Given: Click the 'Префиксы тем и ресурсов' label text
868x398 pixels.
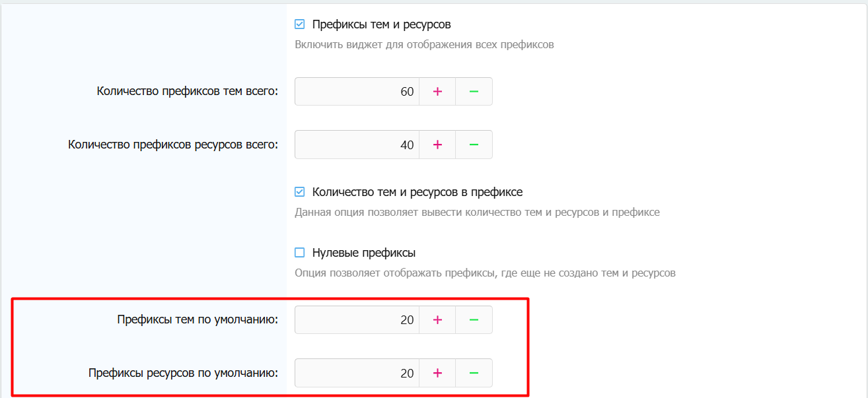Looking at the screenshot, I should (x=381, y=24).
